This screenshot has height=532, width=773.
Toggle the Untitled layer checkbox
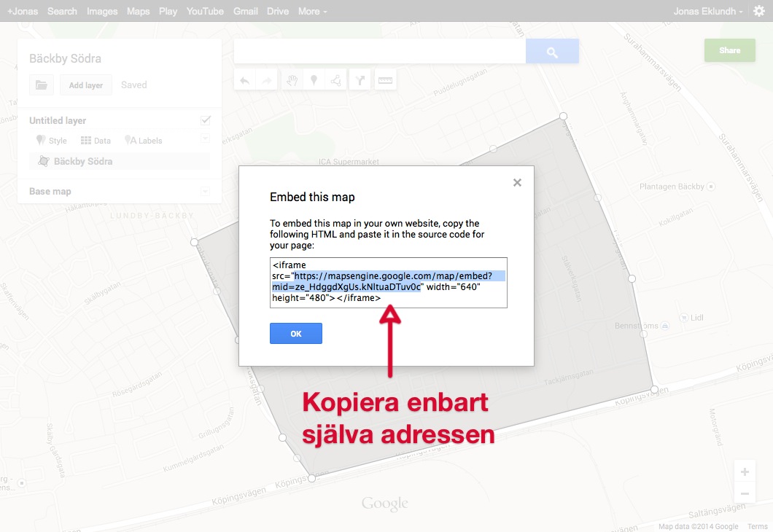coord(206,120)
